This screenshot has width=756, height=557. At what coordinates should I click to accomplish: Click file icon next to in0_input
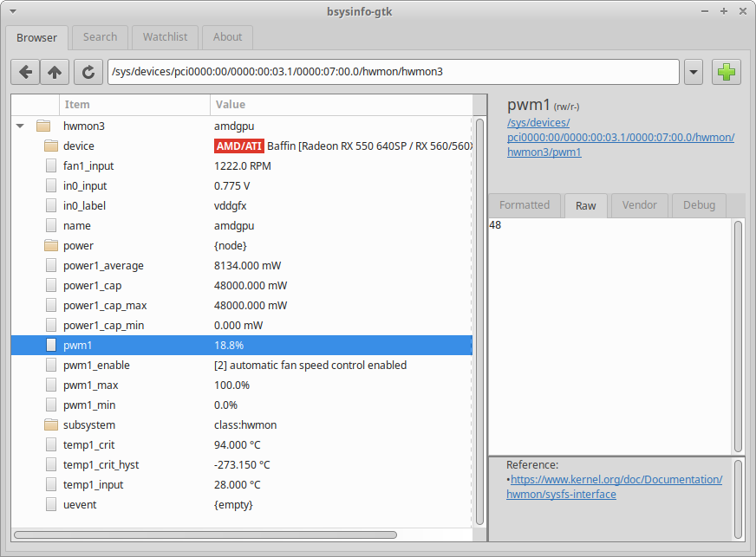point(50,186)
